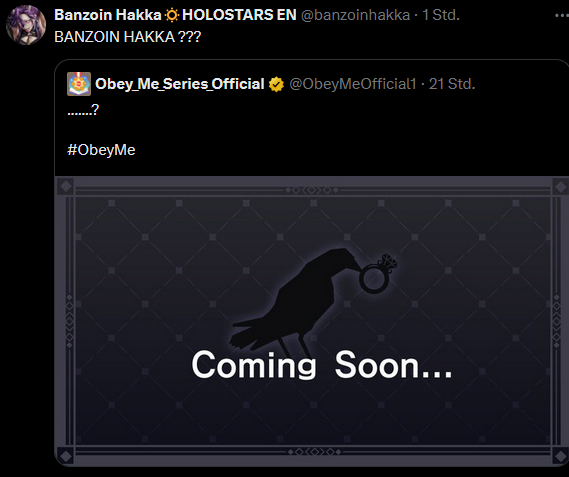Click the BANZOIN HAKKA ??? tweet text

pyautogui.click(x=127, y=37)
